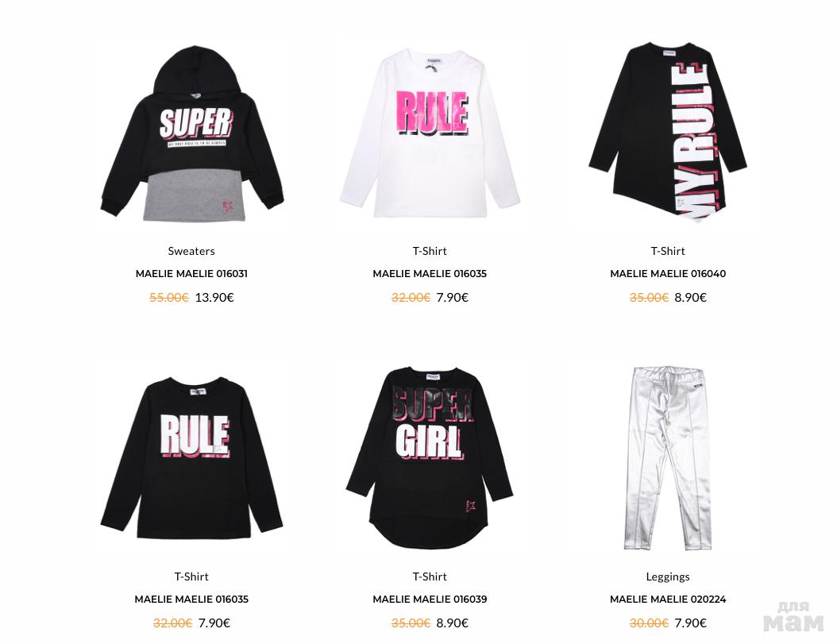Screen dimensions: 837x644
Task: View the SUPER GIRL black shirt image
Action: click(x=430, y=457)
